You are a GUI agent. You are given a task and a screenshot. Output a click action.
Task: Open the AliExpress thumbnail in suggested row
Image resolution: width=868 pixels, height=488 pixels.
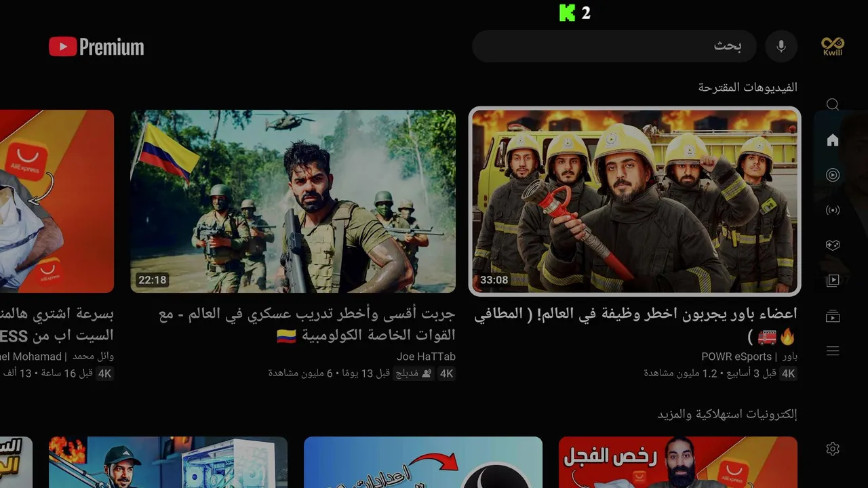coord(57,201)
